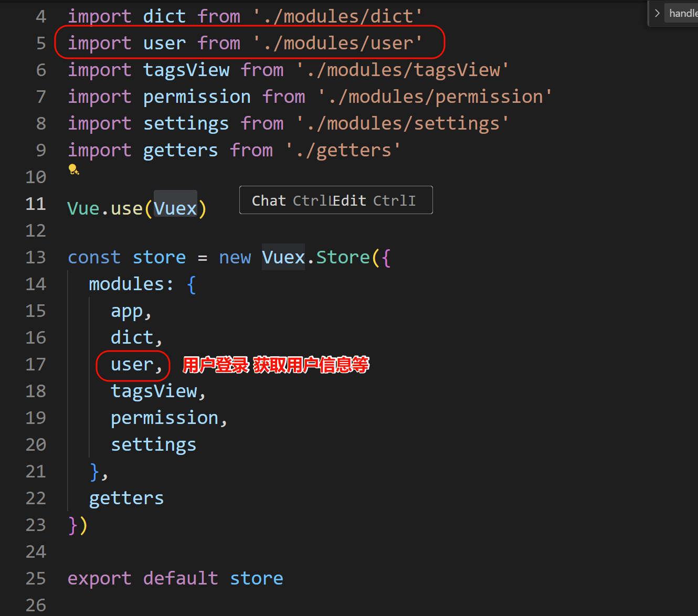Click line number 5 in the gutter
Viewport: 698px width, 616px height.
click(x=41, y=43)
